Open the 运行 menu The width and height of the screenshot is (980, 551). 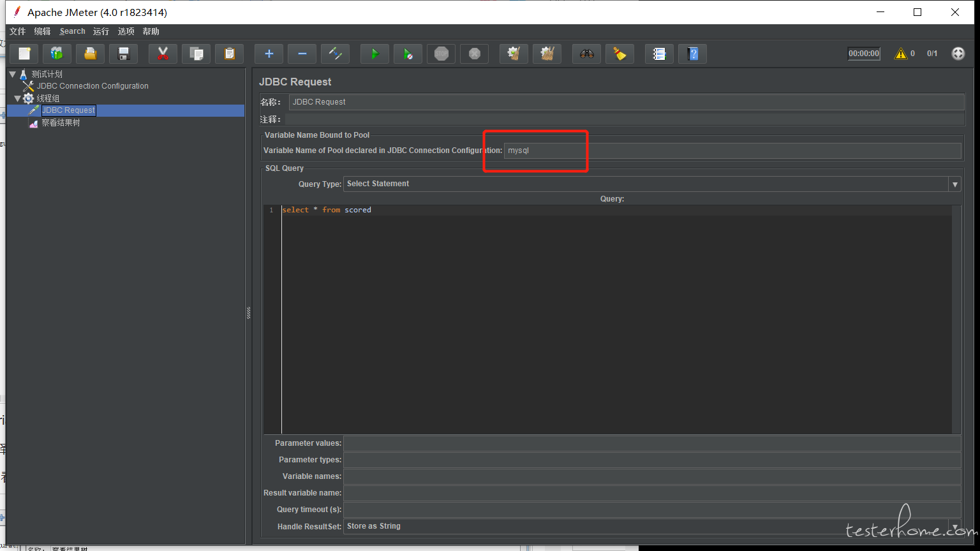(x=101, y=31)
